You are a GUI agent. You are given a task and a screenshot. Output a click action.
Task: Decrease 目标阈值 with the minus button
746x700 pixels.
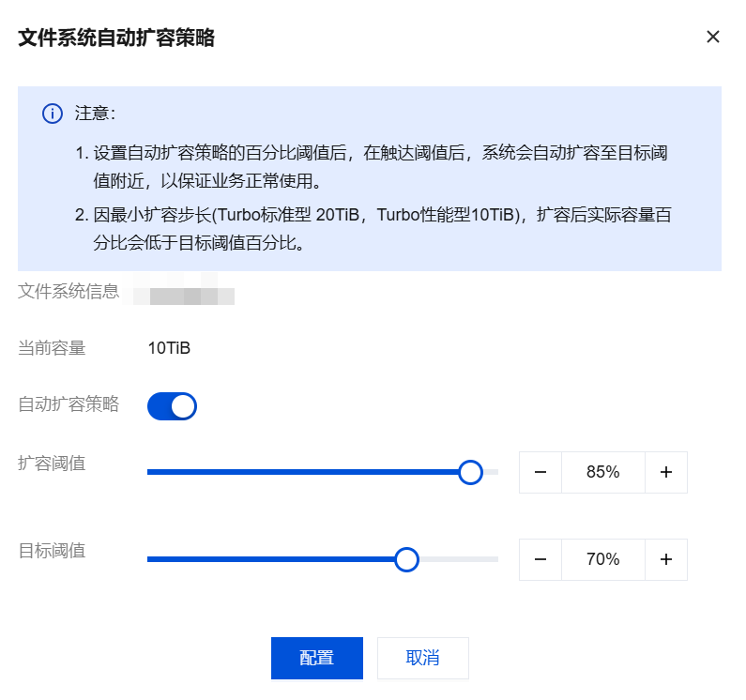click(x=540, y=559)
